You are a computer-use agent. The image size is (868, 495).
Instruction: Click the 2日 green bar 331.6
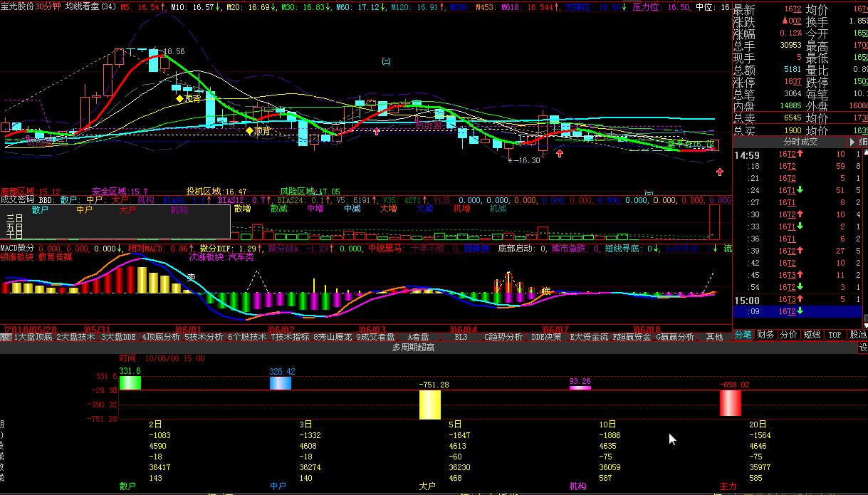pos(130,382)
